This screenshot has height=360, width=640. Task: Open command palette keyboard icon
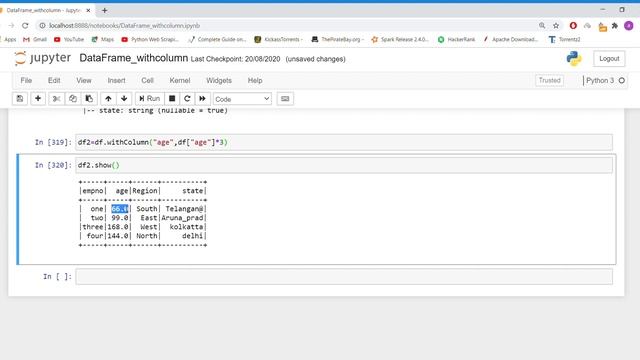point(285,99)
